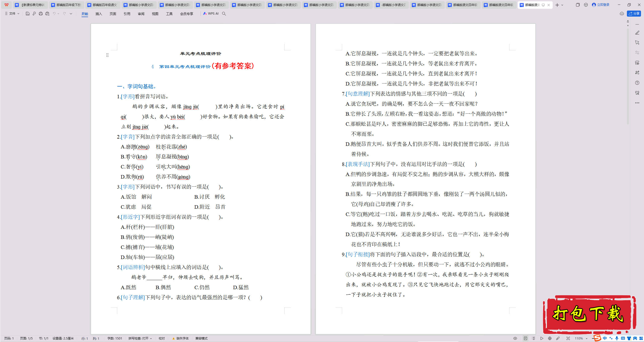Click the undo arrow icon

tap(54, 14)
